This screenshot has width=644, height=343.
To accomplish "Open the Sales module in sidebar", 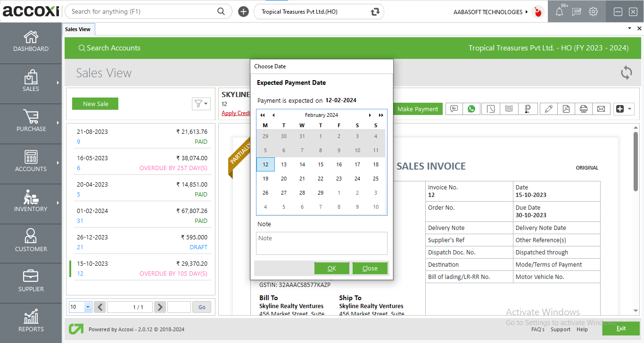I will click(x=31, y=83).
